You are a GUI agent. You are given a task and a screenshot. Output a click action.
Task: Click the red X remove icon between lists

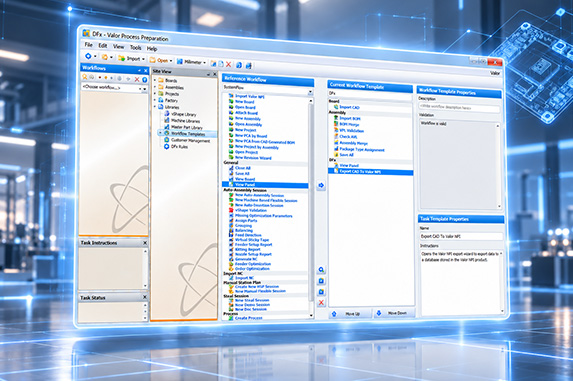click(321, 303)
